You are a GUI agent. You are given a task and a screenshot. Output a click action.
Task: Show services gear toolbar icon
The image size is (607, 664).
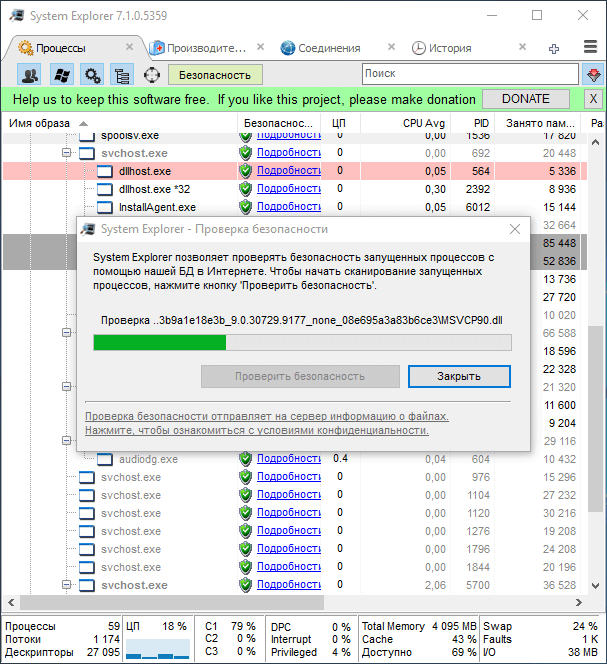pos(93,75)
